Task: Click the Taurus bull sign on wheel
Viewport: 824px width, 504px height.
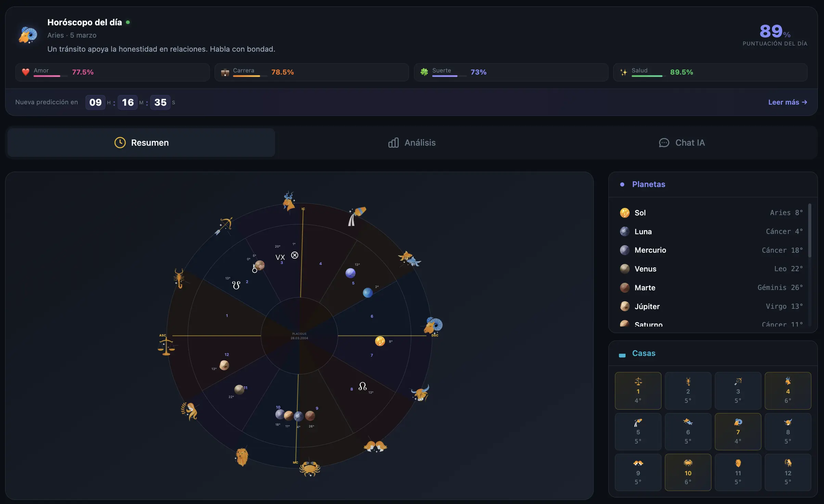Action: coord(421,393)
